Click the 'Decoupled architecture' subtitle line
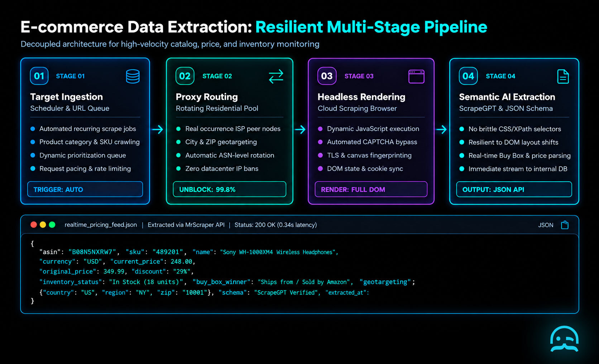 click(170, 44)
